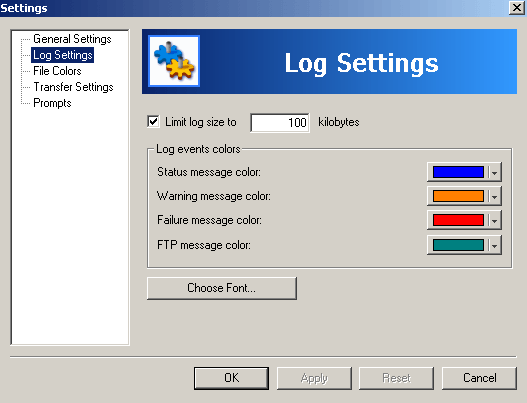The image size is (527, 403).
Task: Uncheck the Limit log size checkbox
Action: [153, 121]
